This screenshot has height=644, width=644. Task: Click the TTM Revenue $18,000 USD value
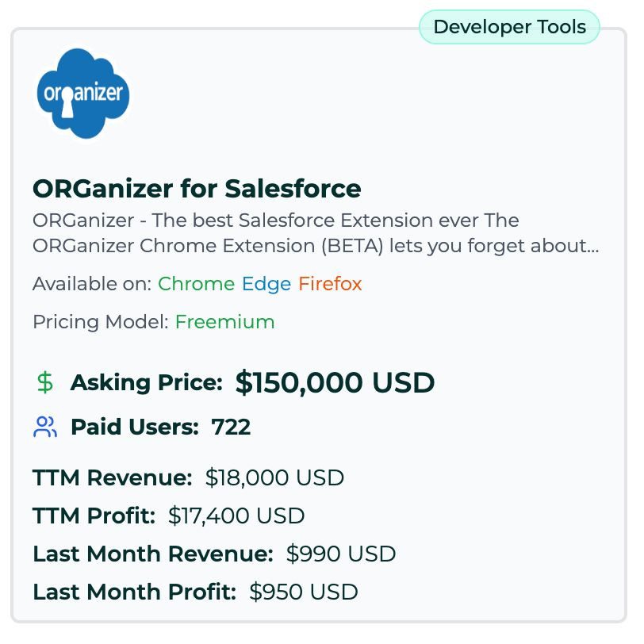pyautogui.click(x=274, y=477)
